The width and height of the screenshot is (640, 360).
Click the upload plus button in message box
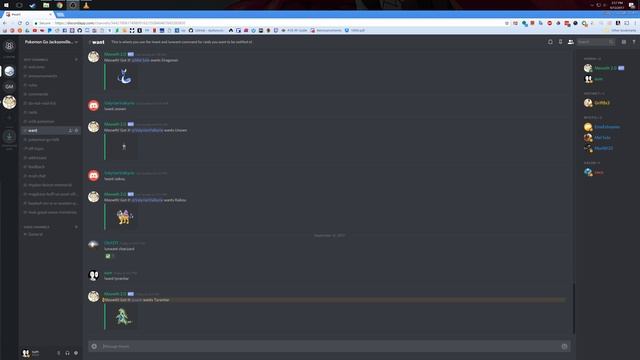point(94,346)
